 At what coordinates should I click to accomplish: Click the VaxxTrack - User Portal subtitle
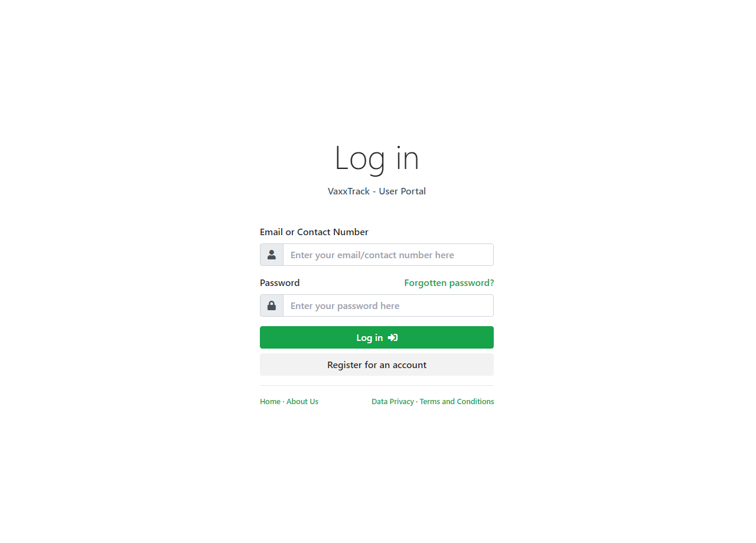[377, 191]
